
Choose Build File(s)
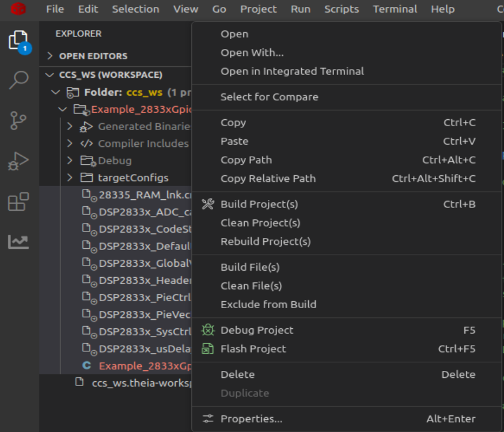coord(347,267)
